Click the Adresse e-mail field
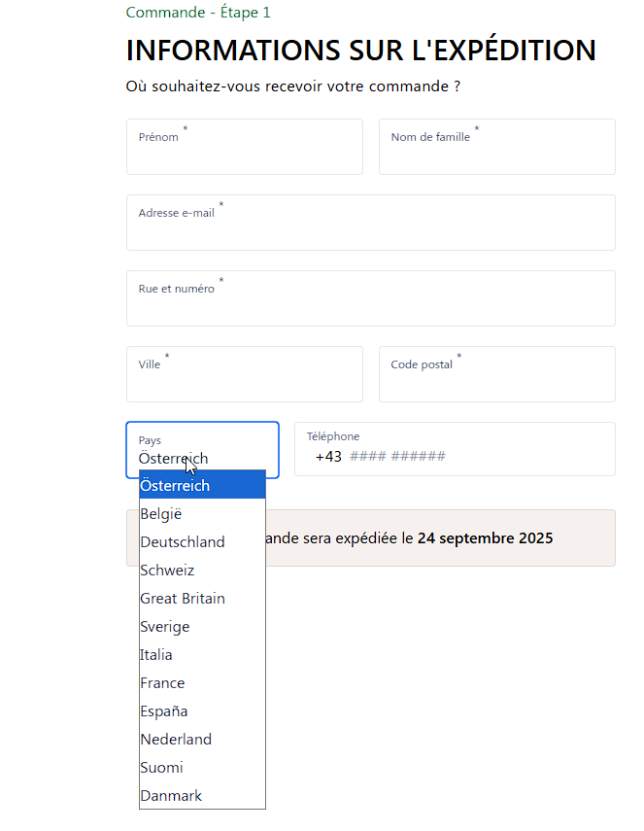This screenshot has height=831, width=644. (371, 223)
